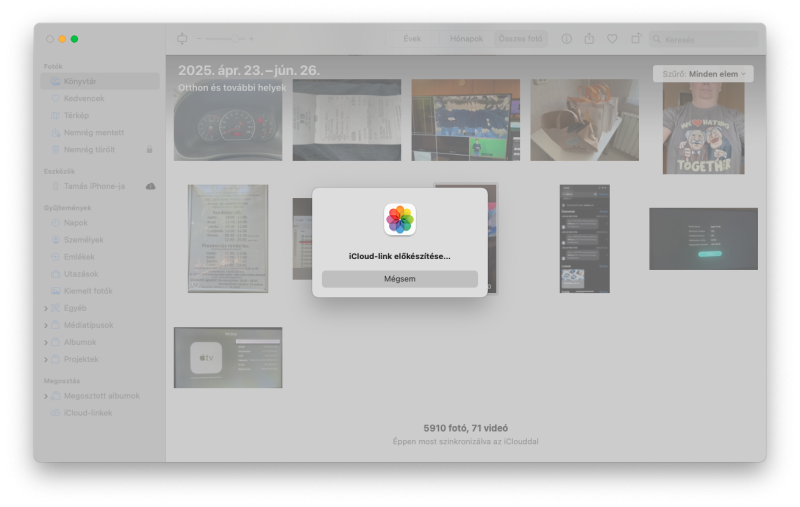Click the Kedvencek heart icon in sidebar
Image resolution: width=800 pixels, height=507 pixels.
(x=55, y=98)
